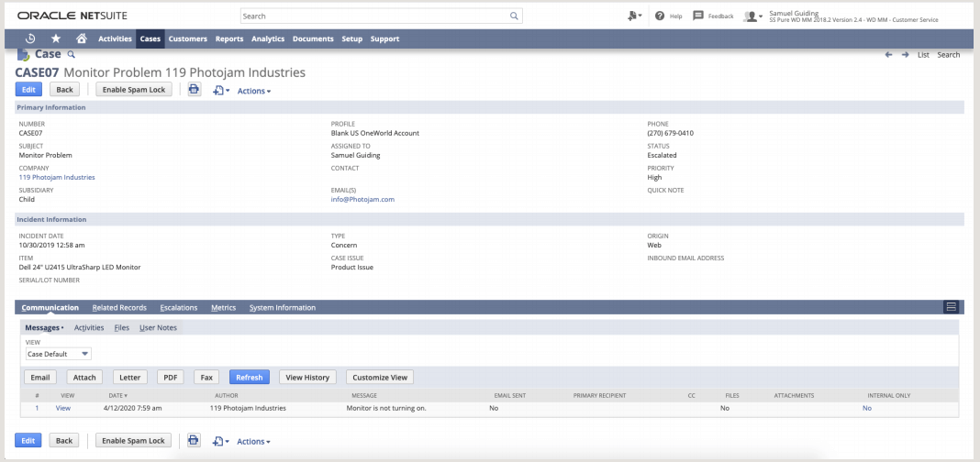The height and width of the screenshot is (462, 980).
Task: Open the 119 Photojam Industries company link
Action: pos(57,177)
